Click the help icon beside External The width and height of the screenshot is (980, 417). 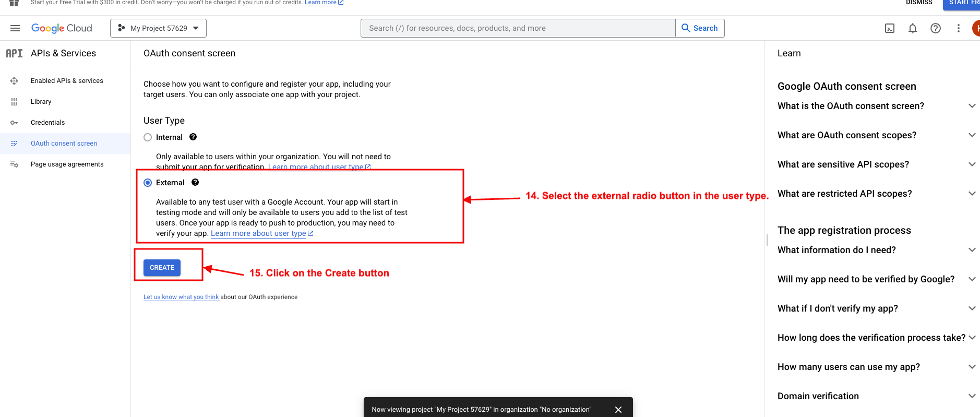tap(195, 182)
